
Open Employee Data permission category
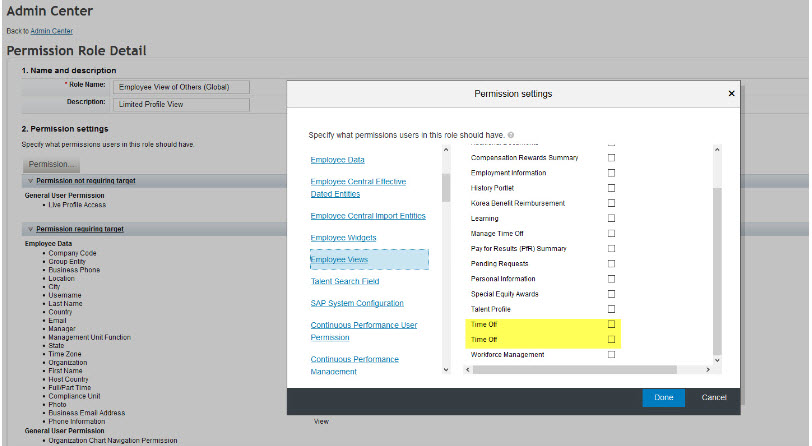click(x=338, y=160)
